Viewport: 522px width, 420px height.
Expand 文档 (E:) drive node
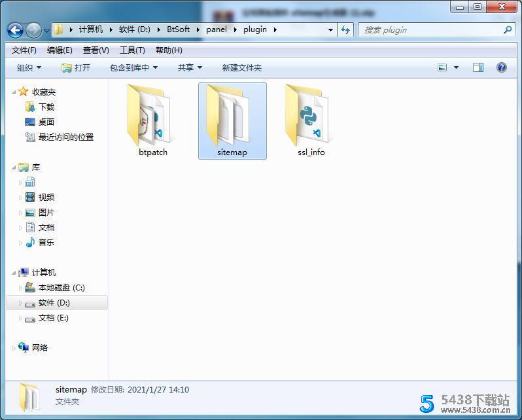(20, 318)
